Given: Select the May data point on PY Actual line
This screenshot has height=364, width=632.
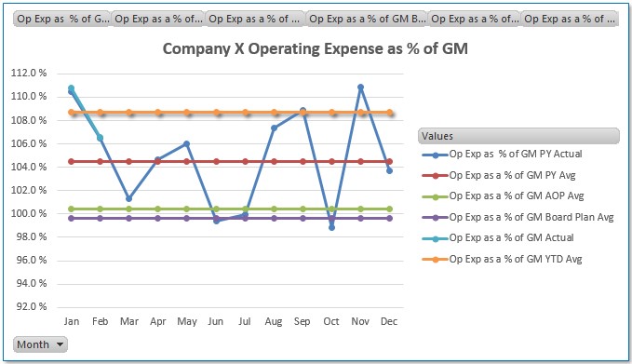Looking at the screenshot, I should coord(186,144).
